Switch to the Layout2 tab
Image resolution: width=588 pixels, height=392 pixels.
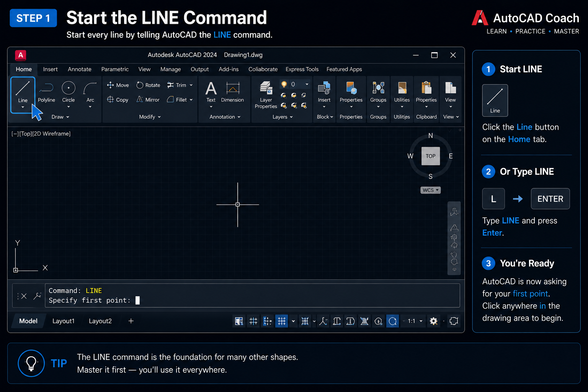click(100, 321)
